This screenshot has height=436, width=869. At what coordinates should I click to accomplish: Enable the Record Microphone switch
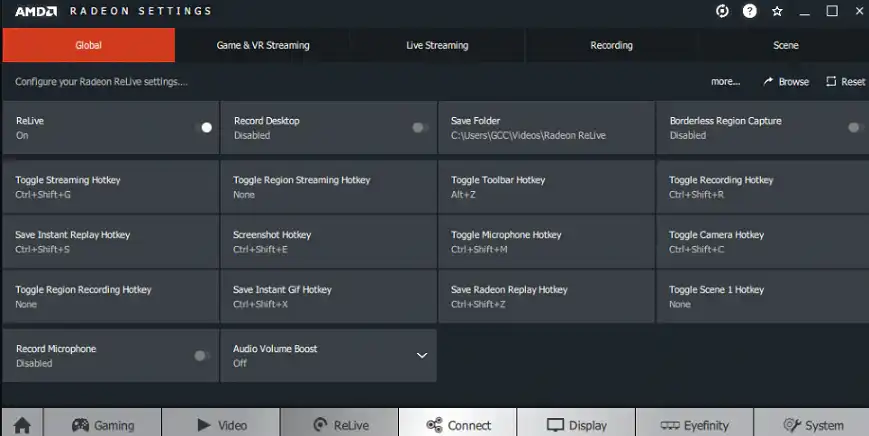[202, 356]
